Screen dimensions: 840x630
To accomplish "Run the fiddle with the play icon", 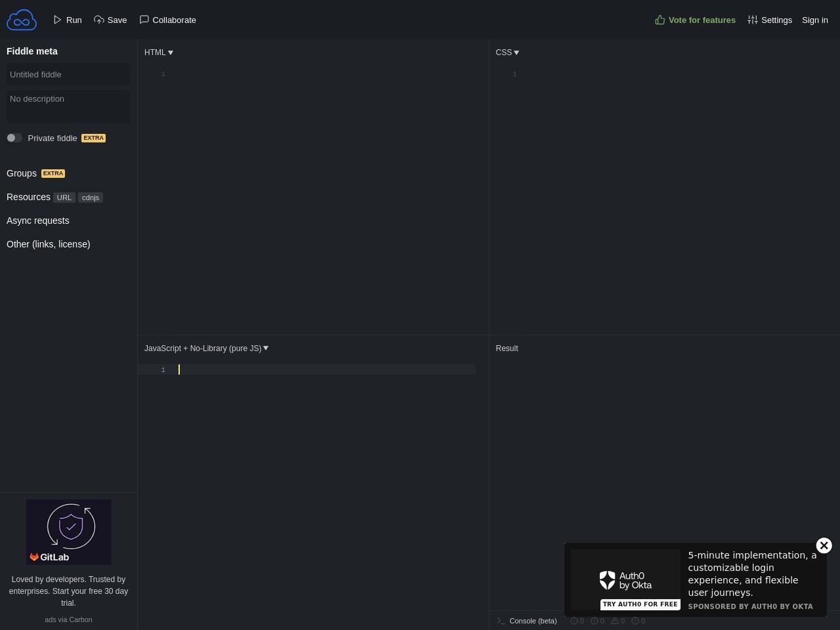I will [x=58, y=20].
